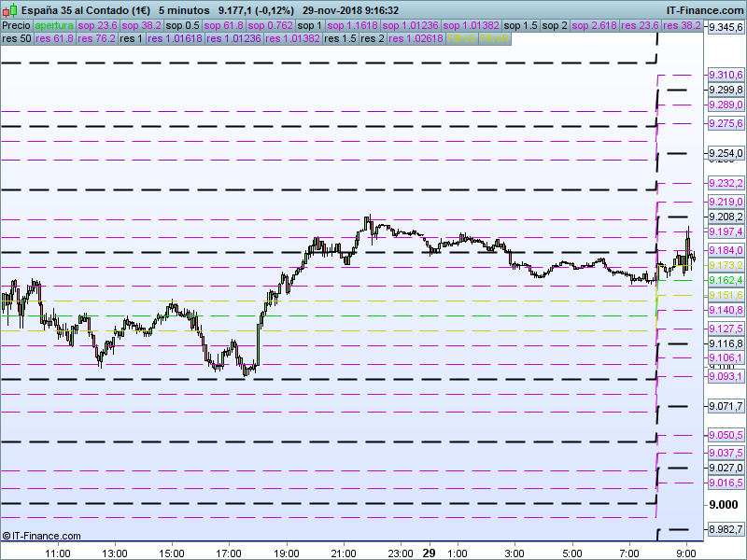Image resolution: width=747 pixels, height=560 pixels.
Task: Click the 9.093,1 magenta price label
Action: [x=726, y=377]
